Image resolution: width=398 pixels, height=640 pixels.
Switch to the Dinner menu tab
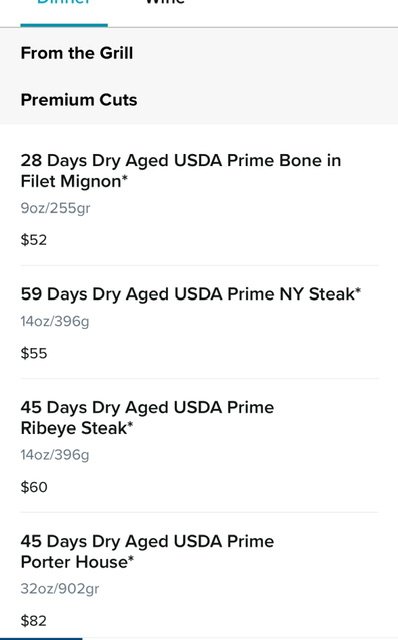(64, 2)
